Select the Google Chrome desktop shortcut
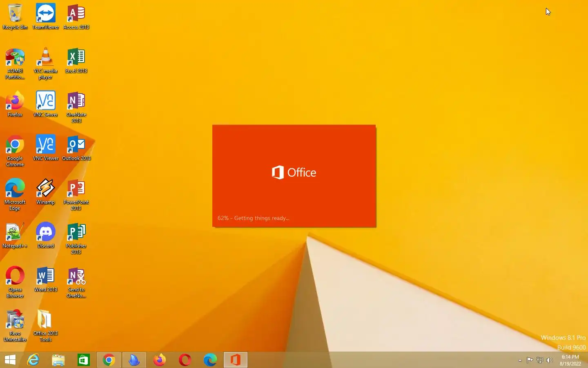The height and width of the screenshot is (368, 588). tap(15, 151)
